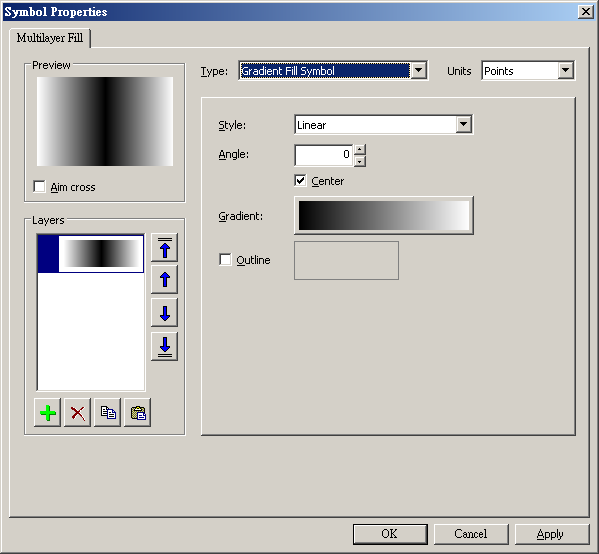Move layer to bottom with bottom arrow icon

pos(165,347)
